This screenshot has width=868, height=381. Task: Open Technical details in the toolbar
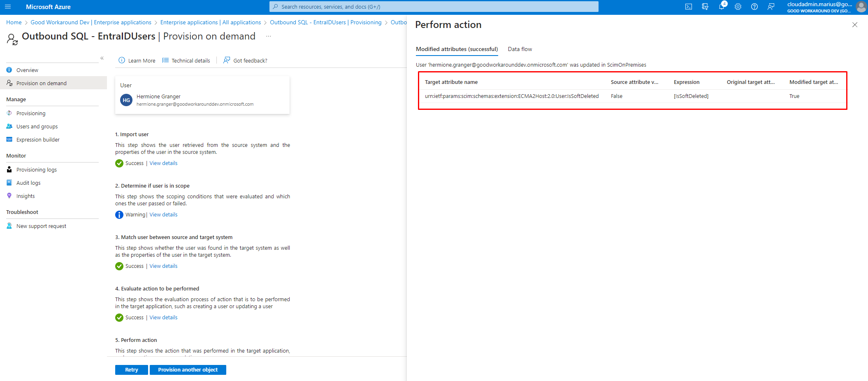pos(186,60)
